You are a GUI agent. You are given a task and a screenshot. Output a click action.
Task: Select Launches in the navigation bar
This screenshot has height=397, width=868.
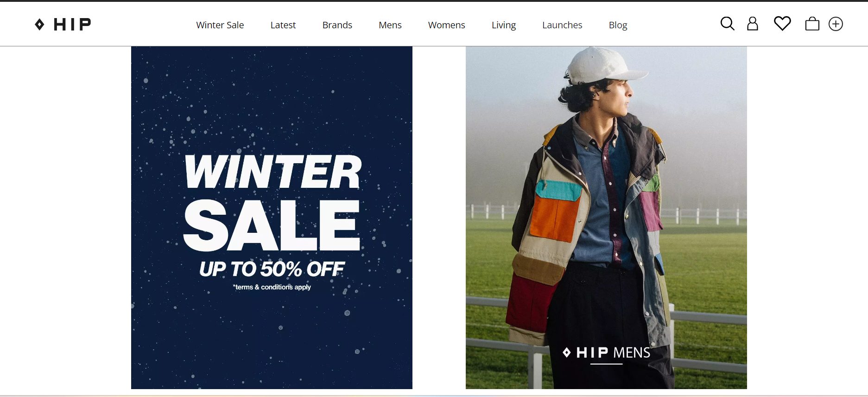[x=562, y=25]
